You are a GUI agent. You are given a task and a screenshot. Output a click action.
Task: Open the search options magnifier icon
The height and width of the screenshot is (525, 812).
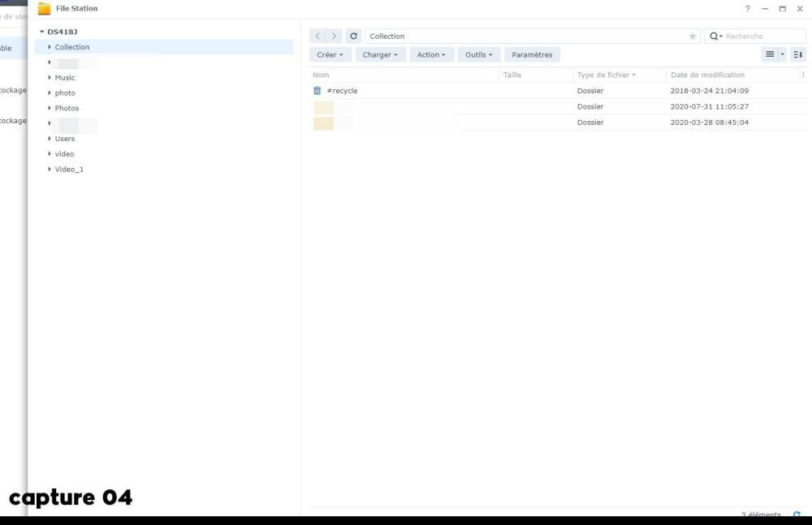click(714, 37)
